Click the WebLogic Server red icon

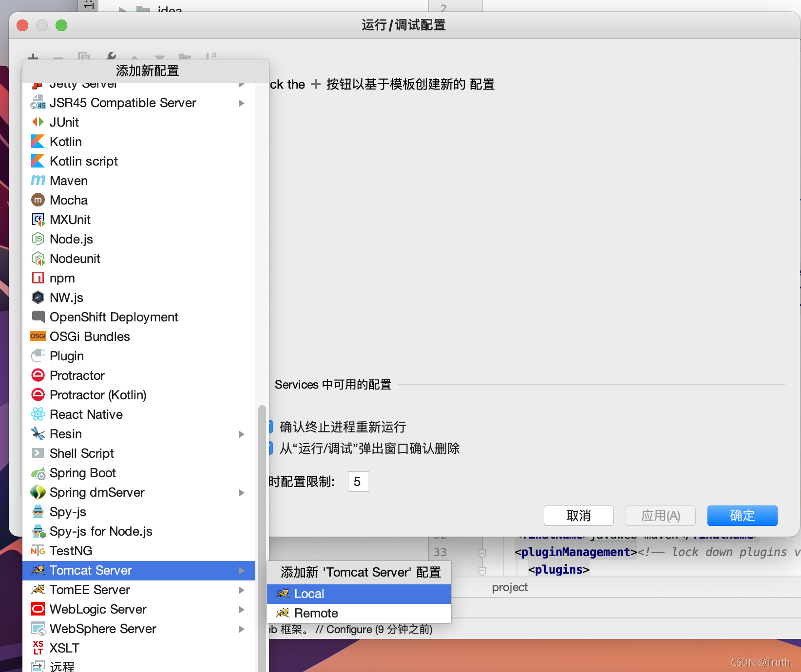[x=38, y=609]
